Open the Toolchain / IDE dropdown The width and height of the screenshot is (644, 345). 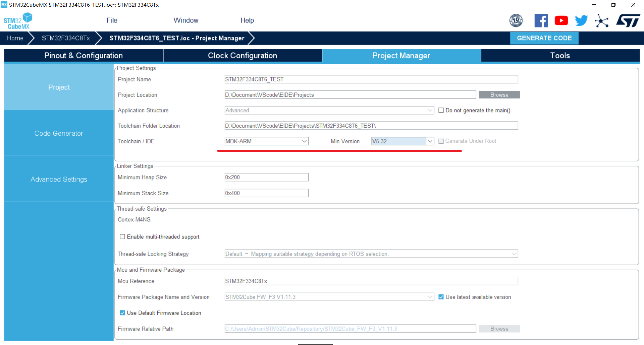click(266, 141)
